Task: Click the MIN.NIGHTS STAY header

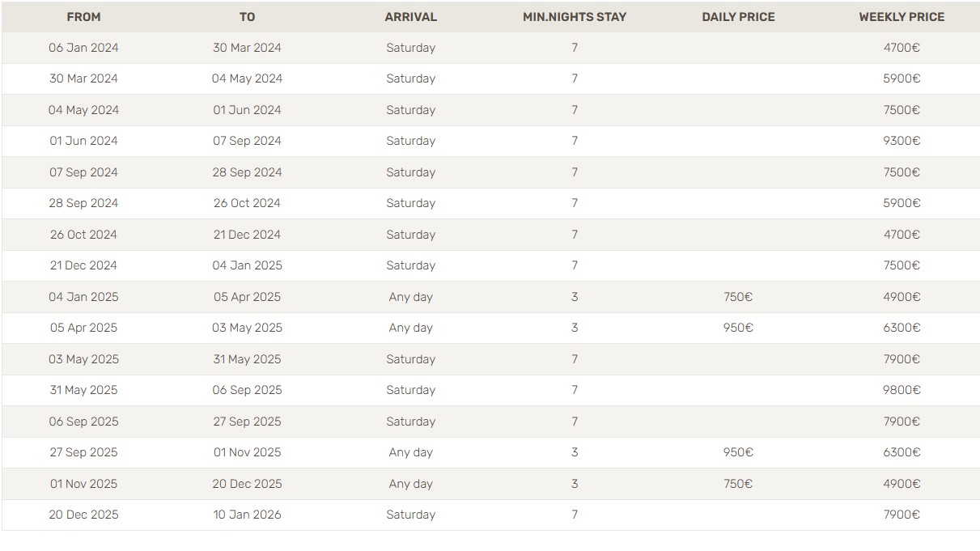Action: pos(575,17)
